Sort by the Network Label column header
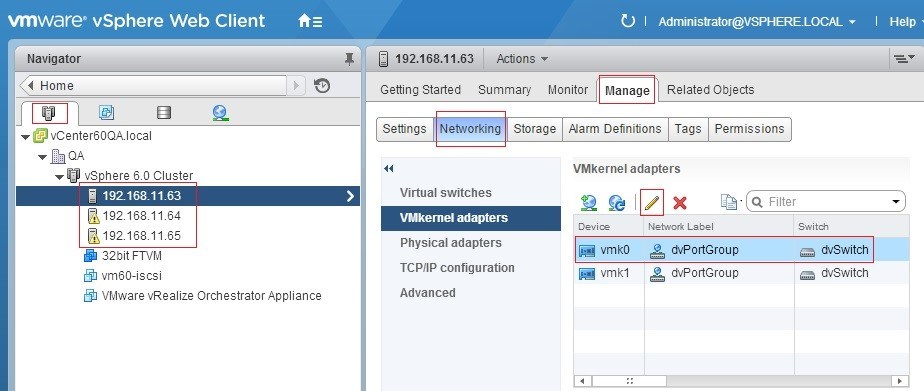 click(x=719, y=227)
